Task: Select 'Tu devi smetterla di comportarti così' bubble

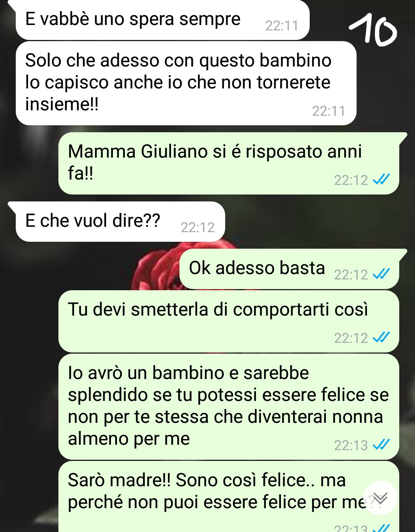Action: point(229,321)
